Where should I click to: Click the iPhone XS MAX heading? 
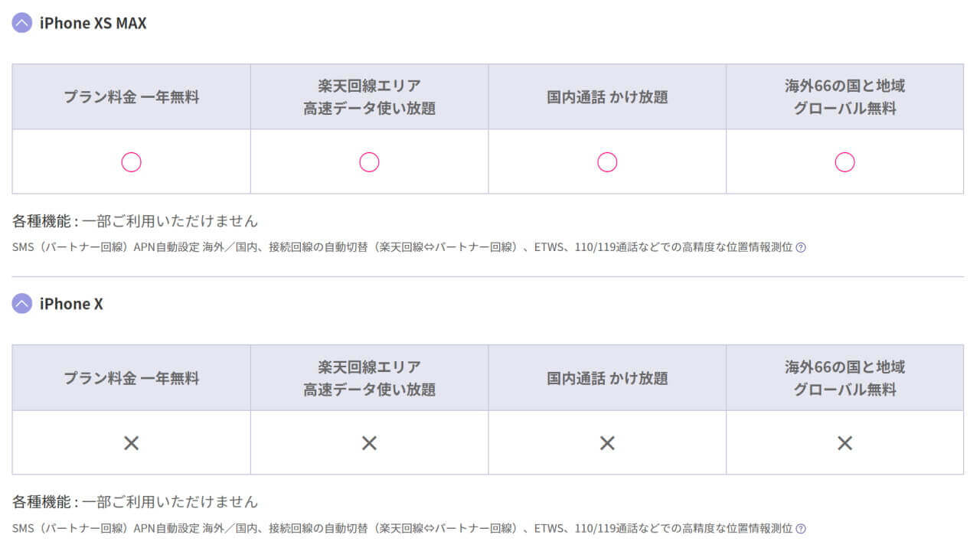93,23
